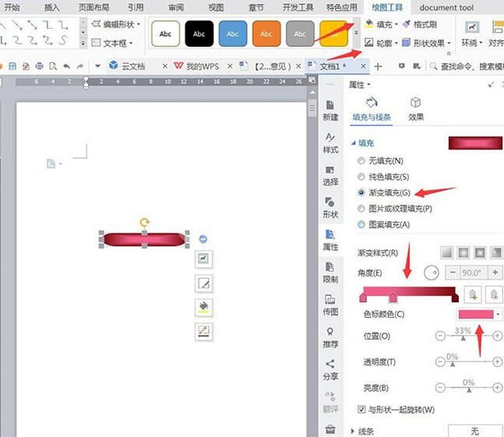
Task: Select 图片或纹理填充(P) radio option
Action: pyautogui.click(x=361, y=209)
